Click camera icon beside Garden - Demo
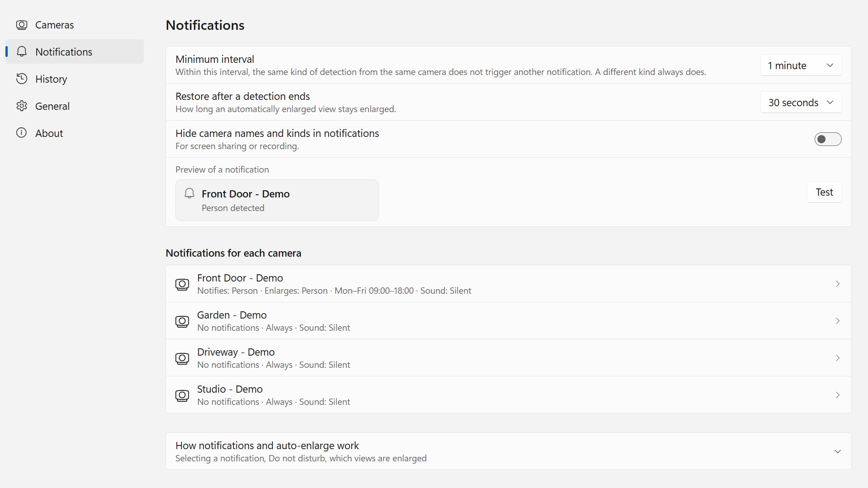The image size is (868, 488). tap(182, 321)
